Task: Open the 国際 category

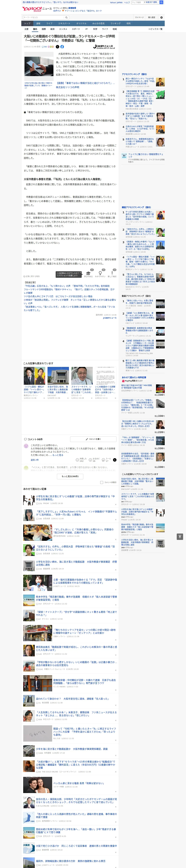Action: pyautogui.click(x=44, y=29)
